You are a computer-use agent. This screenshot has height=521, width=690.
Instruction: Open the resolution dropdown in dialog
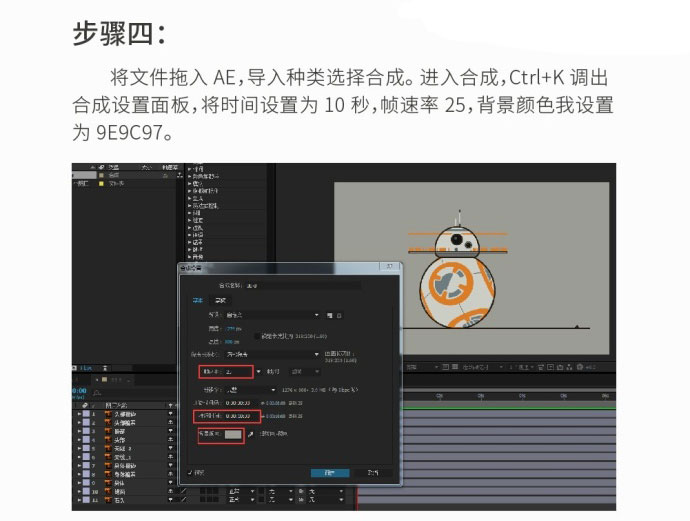tap(251, 390)
